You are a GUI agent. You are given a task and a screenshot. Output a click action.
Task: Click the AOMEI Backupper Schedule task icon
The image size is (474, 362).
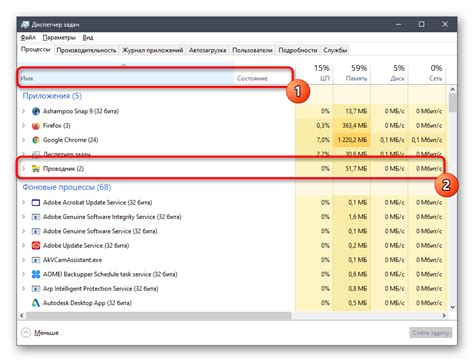click(36, 274)
